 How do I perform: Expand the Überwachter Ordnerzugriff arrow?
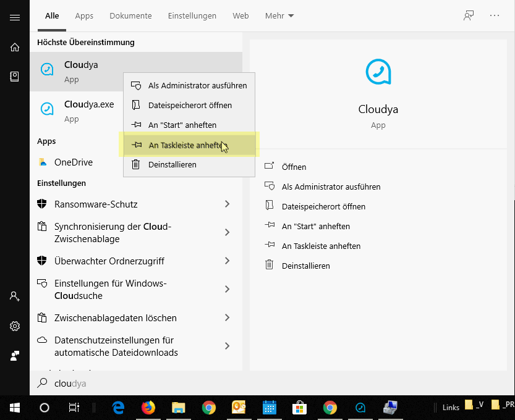(x=227, y=261)
